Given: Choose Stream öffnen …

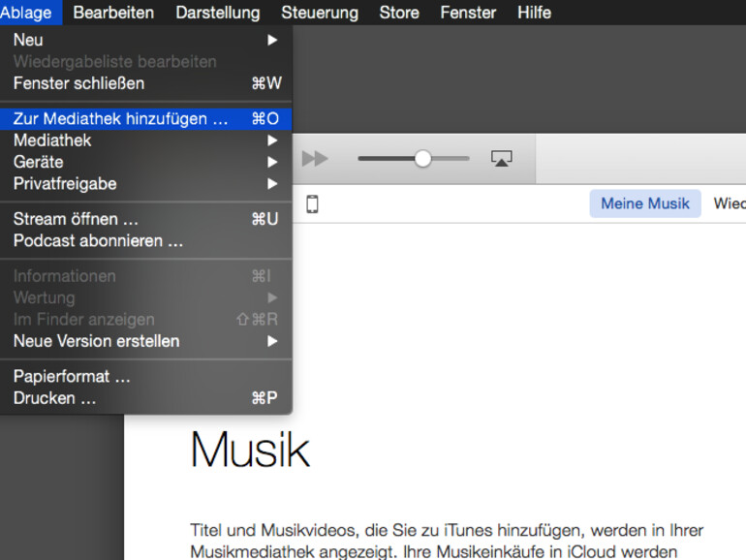Looking at the screenshot, I should click(x=145, y=219).
